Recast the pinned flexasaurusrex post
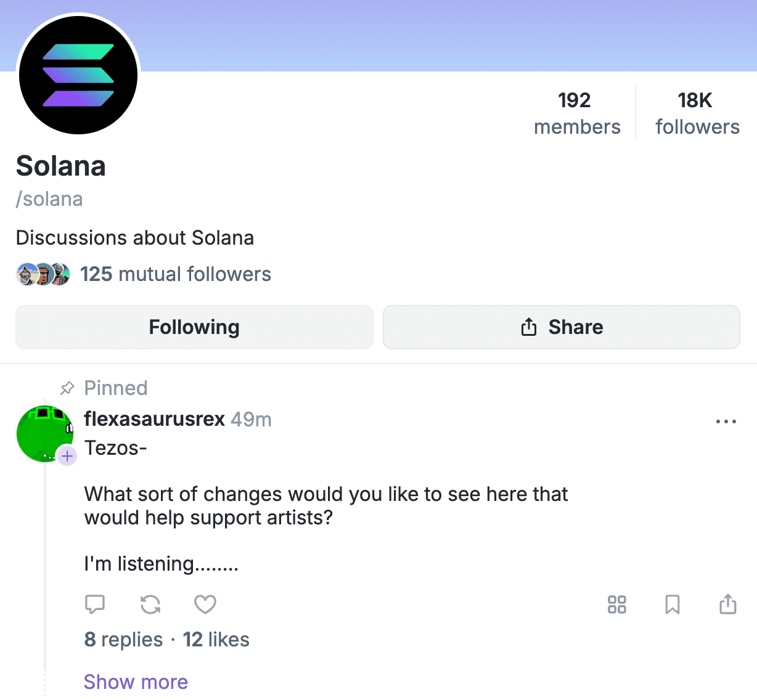 [x=150, y=604]
